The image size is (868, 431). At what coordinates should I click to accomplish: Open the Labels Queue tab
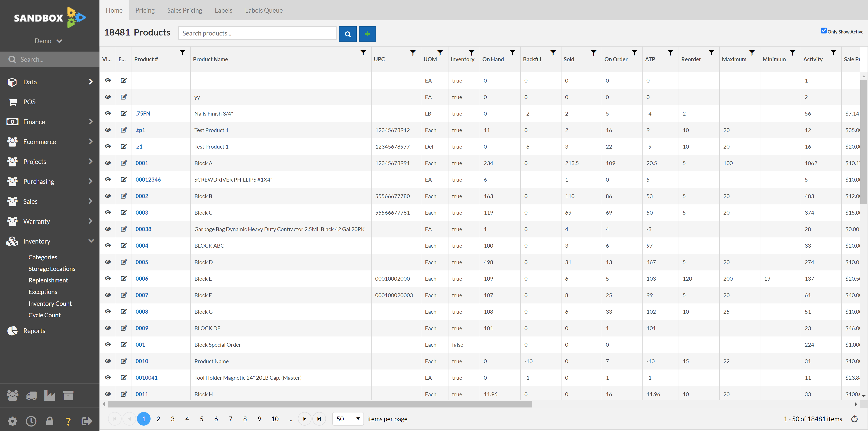coord(264,10)
